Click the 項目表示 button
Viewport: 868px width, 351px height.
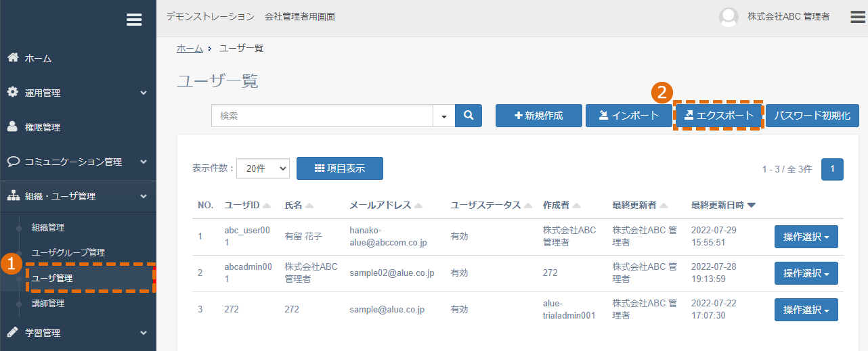(x=340, y=168)
